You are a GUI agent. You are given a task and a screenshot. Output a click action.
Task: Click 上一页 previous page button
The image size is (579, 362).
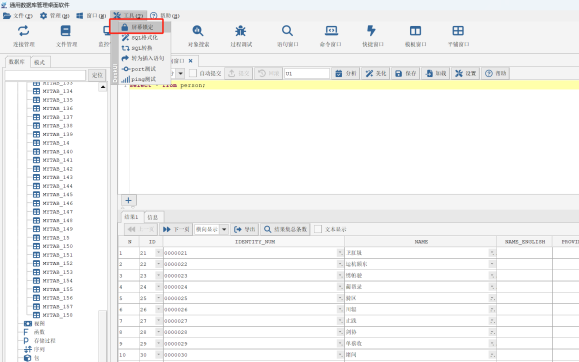[x=141, y=229]
